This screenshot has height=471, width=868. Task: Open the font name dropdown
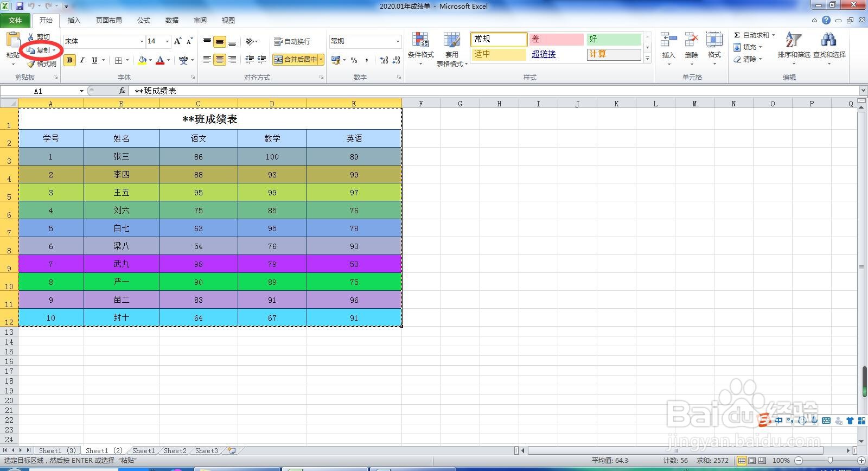(142, 41)
